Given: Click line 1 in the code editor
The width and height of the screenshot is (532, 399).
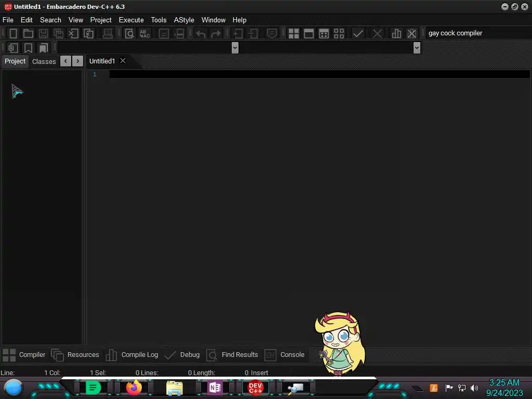Looking at the screenshot, I should [x=319, y=74].
